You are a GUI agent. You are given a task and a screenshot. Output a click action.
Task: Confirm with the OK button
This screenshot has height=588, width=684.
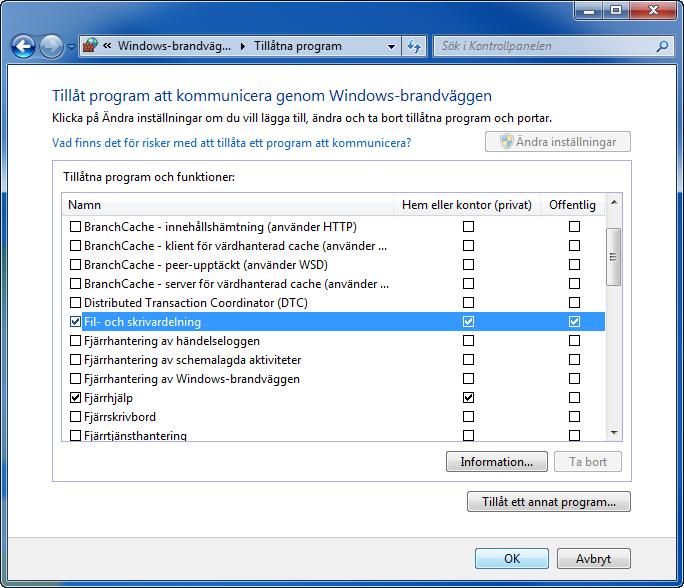512,559
